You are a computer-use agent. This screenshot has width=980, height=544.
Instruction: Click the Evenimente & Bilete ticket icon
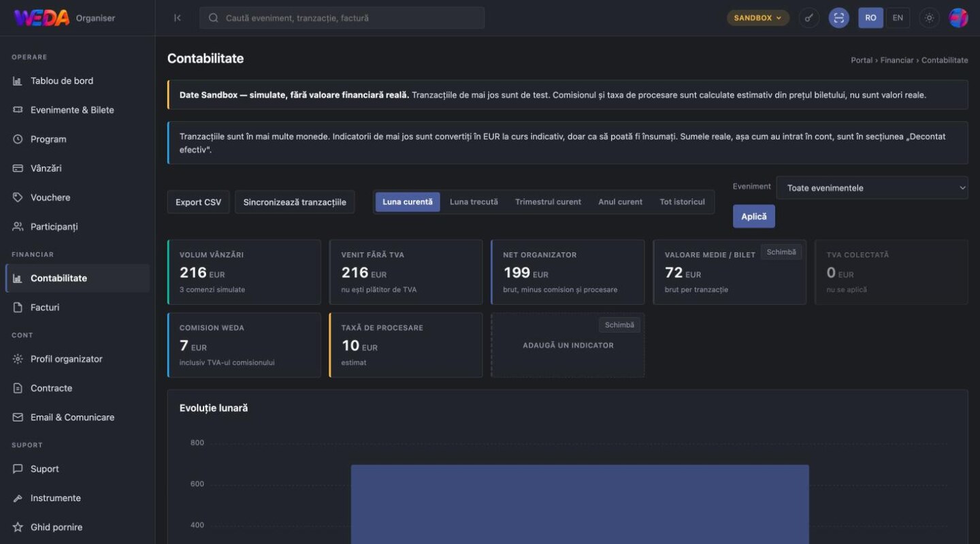click(x=18, y=110)
